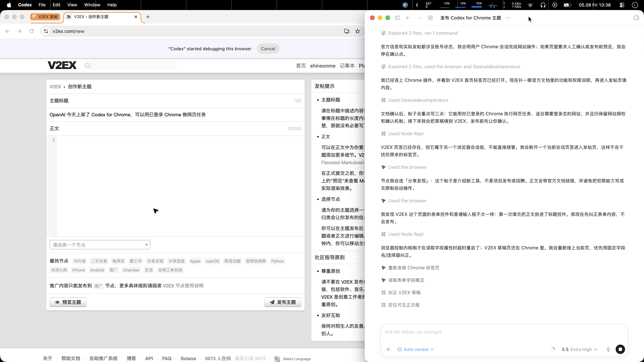The image size is (644, 362).
Task: Click the microphone dictation icon
Action: (608, 349)
